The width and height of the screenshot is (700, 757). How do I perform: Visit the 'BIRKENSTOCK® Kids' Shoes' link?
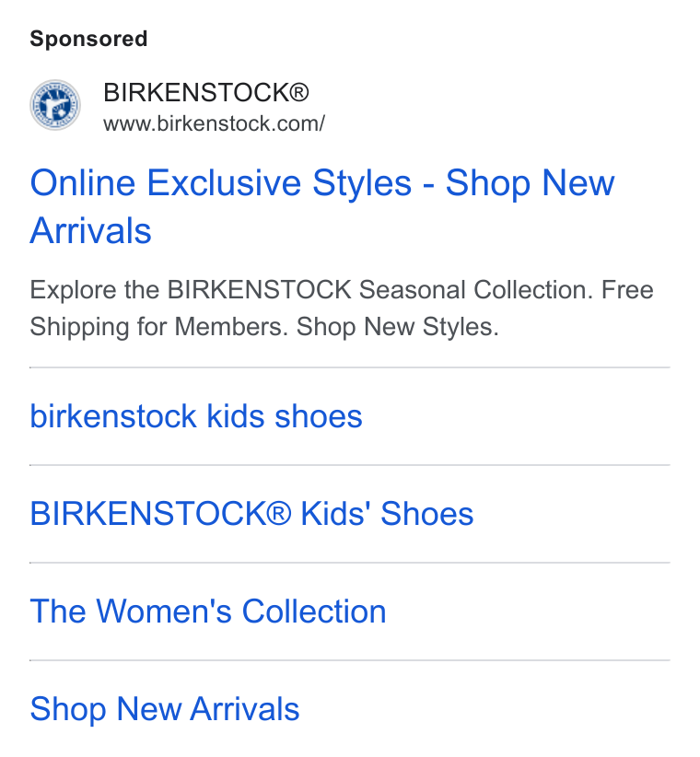(x=251, y=513)
